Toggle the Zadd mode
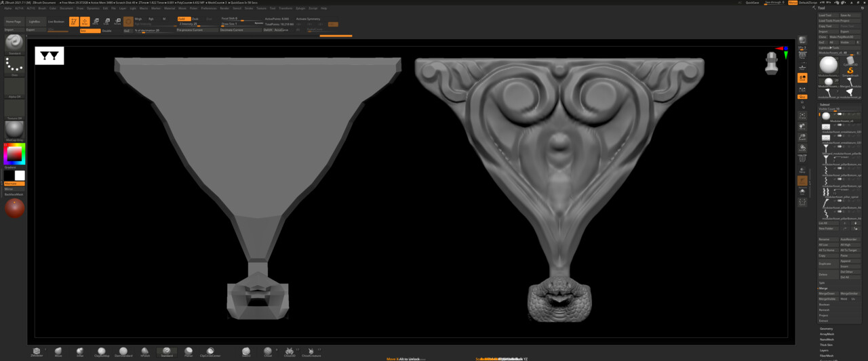Screen dimensions: 868x361 [x=184, y=19]
